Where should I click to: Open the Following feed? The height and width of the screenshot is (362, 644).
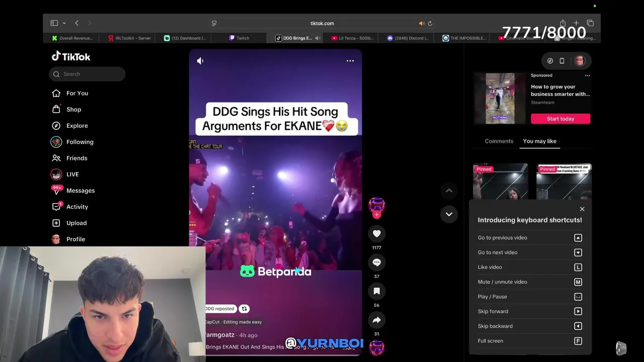(73, 142)
